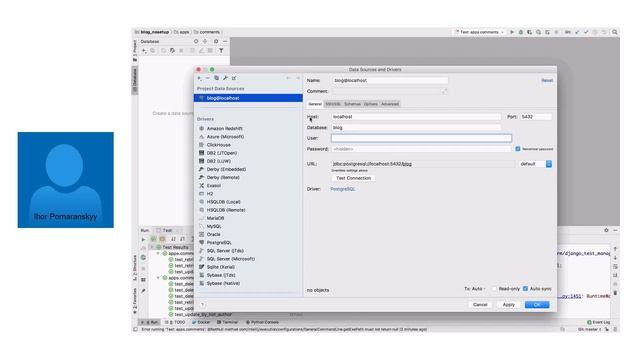Click the rerun tests icon in the Run panel
Image resolution: width=640 pixels, height=360 pixels.
tap(143, 239)
